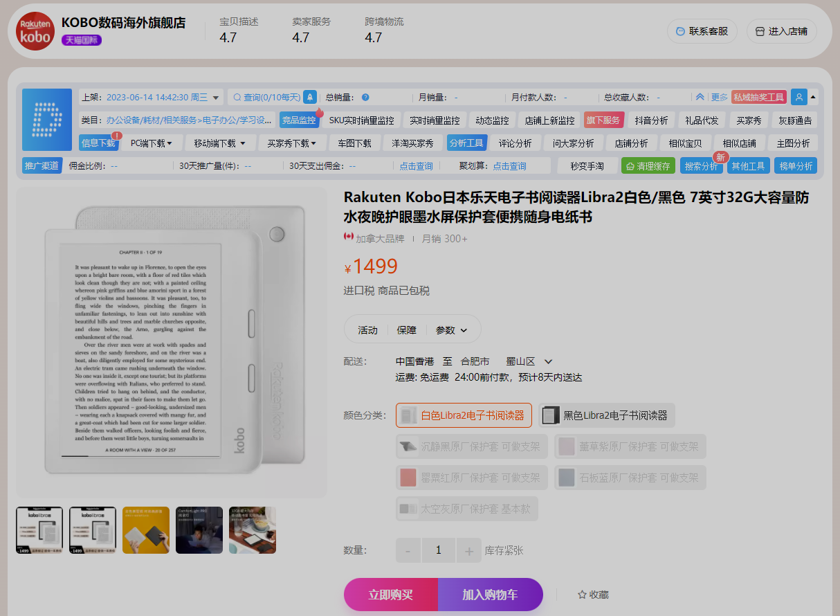Open the 移动端下载 dropdown
The image size is (840, 616).
click(x=219, y=143)
